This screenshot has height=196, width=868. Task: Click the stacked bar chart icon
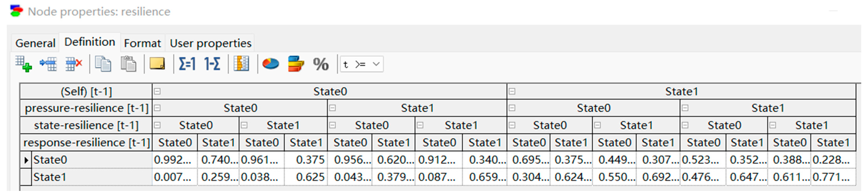coord(296,64)
